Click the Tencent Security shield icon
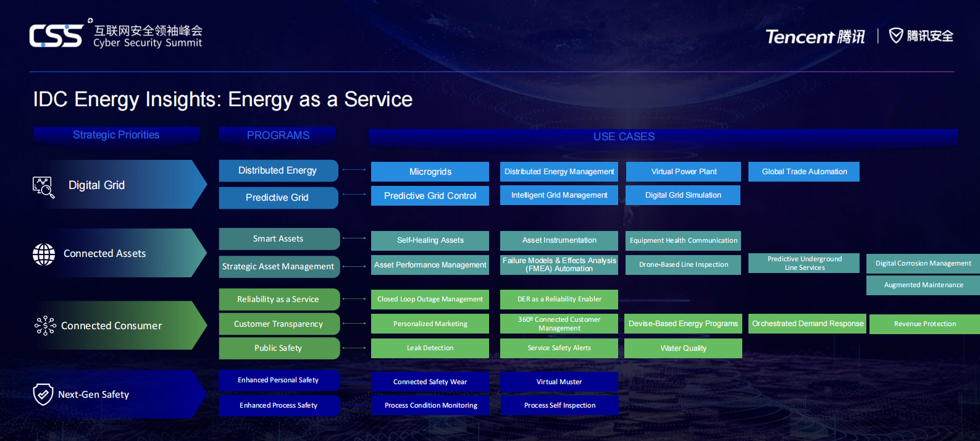Image resolution: width=980 pixels, height=441 pixels. [895, 36]
